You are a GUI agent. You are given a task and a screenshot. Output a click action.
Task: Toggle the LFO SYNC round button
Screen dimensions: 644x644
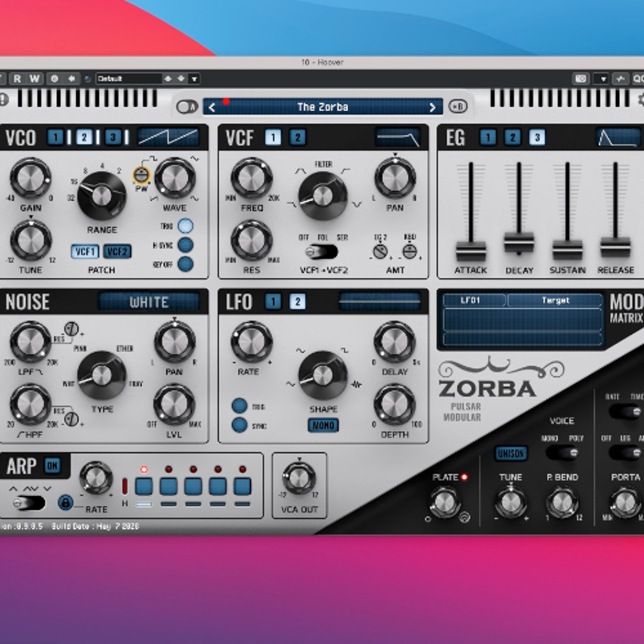tap(240, 425)
